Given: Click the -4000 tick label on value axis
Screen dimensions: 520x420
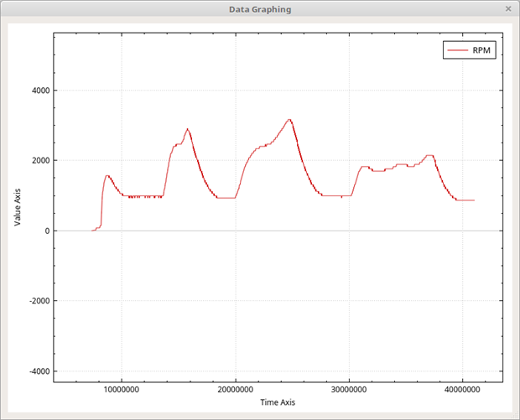Looking at the screenshot, I should 36,371.
